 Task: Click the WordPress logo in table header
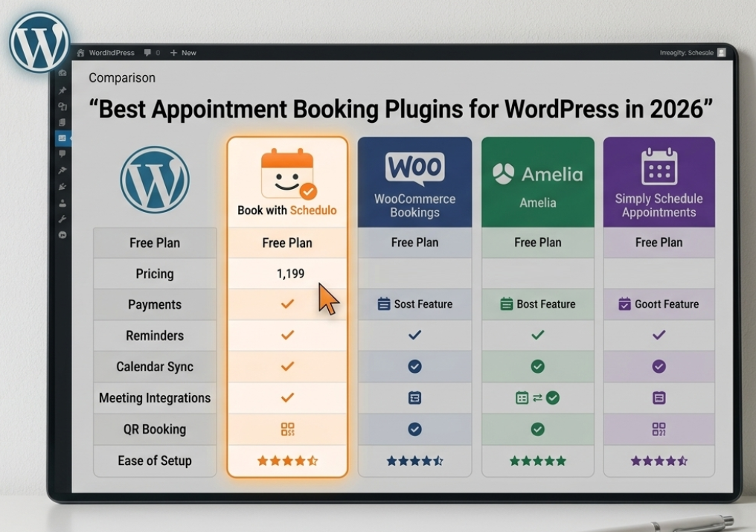155,179
